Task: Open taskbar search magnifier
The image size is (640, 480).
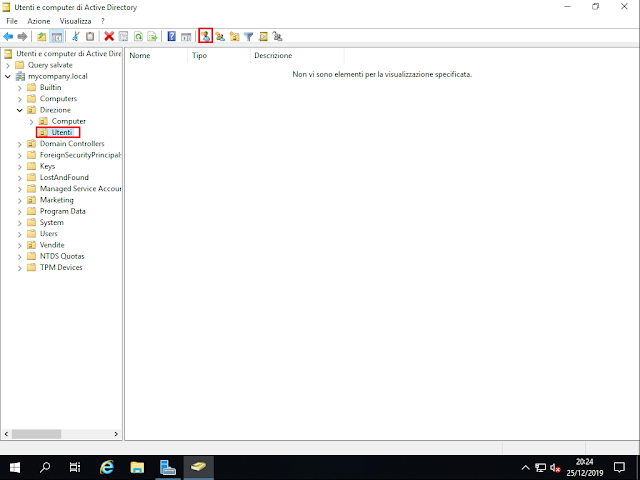Action: 45,467
